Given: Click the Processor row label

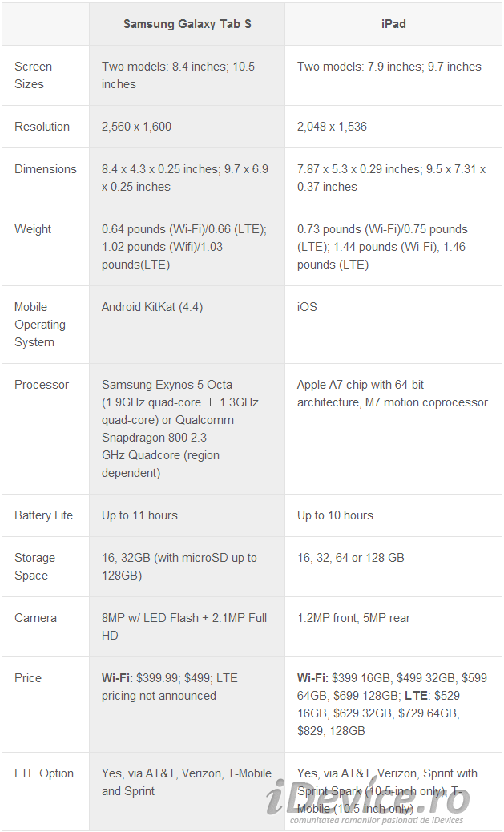Looking at the screenshot, I should (42, 385).
